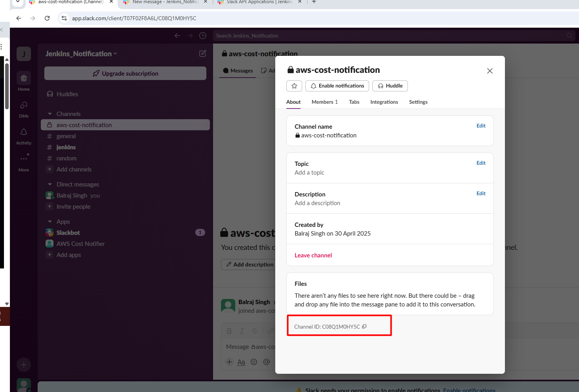Edit the channel name
The width and height of the screenshot is (579, 392).
481,126
